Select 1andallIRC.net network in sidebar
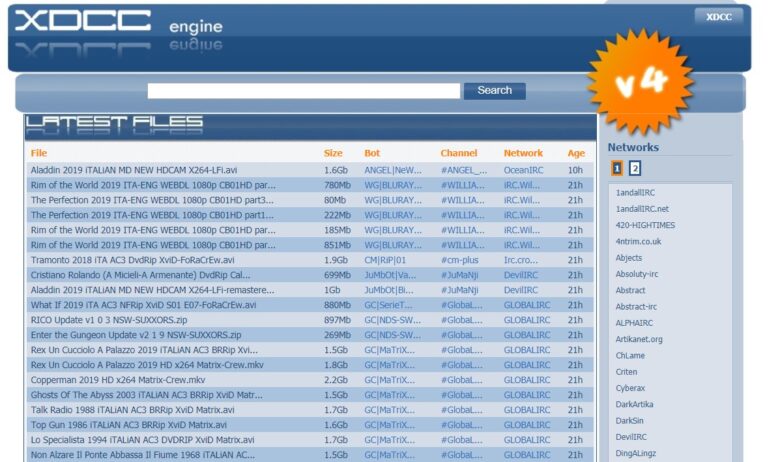Viewport: 780px width, 462px height. (x=642, y=209)
